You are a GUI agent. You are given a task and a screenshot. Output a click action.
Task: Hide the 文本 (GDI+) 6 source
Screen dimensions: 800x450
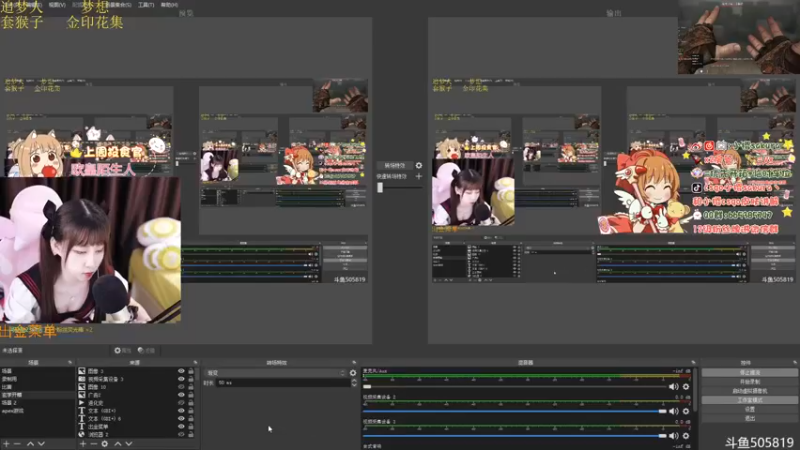pyautogui.click(x=181, y=418)
